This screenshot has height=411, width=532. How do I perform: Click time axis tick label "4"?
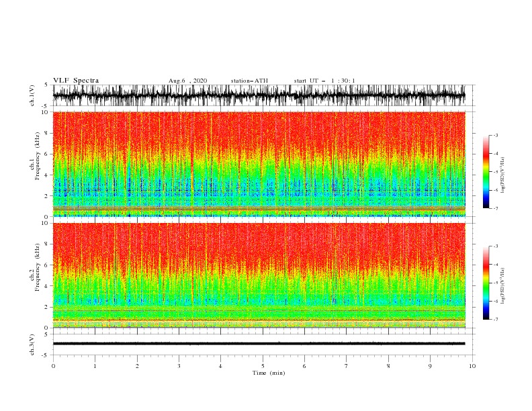[x=220, y=366]
